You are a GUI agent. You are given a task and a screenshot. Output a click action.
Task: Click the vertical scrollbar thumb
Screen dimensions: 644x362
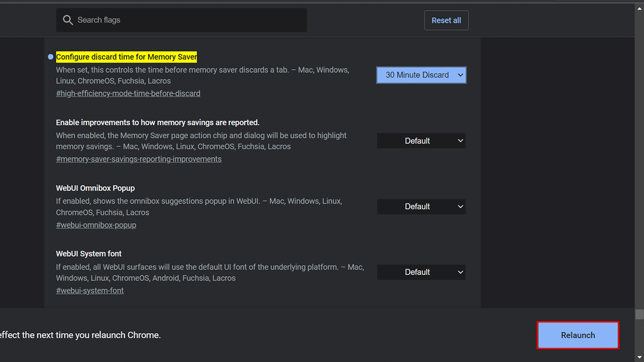639,314
